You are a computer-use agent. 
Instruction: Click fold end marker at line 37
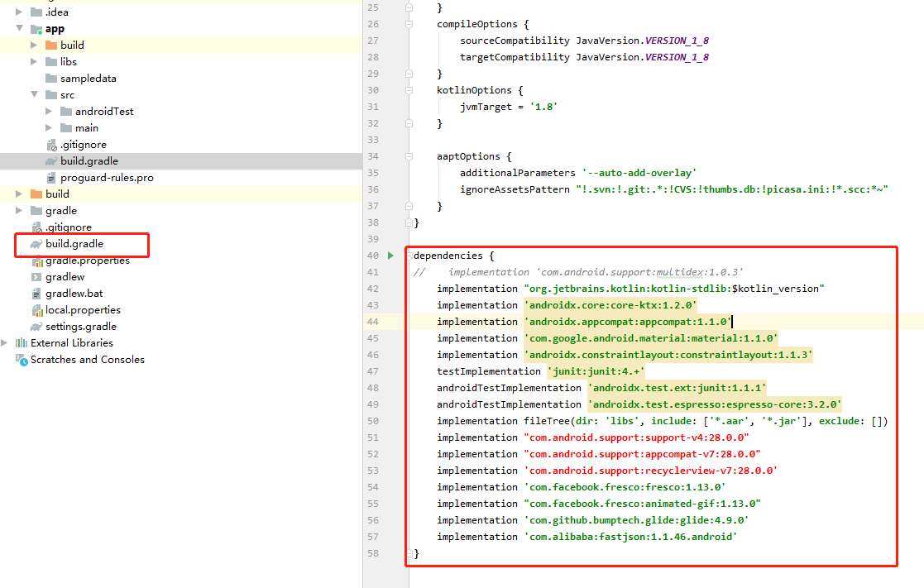[x=409, y=206]
